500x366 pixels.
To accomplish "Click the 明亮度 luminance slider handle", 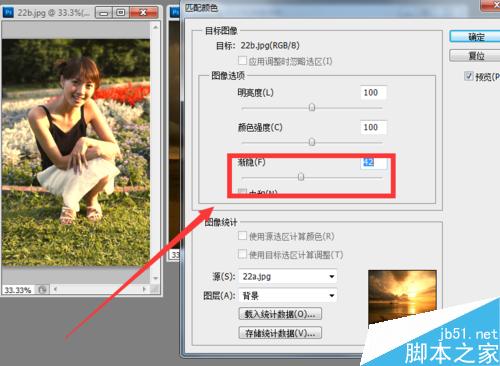I will point(312,107).
